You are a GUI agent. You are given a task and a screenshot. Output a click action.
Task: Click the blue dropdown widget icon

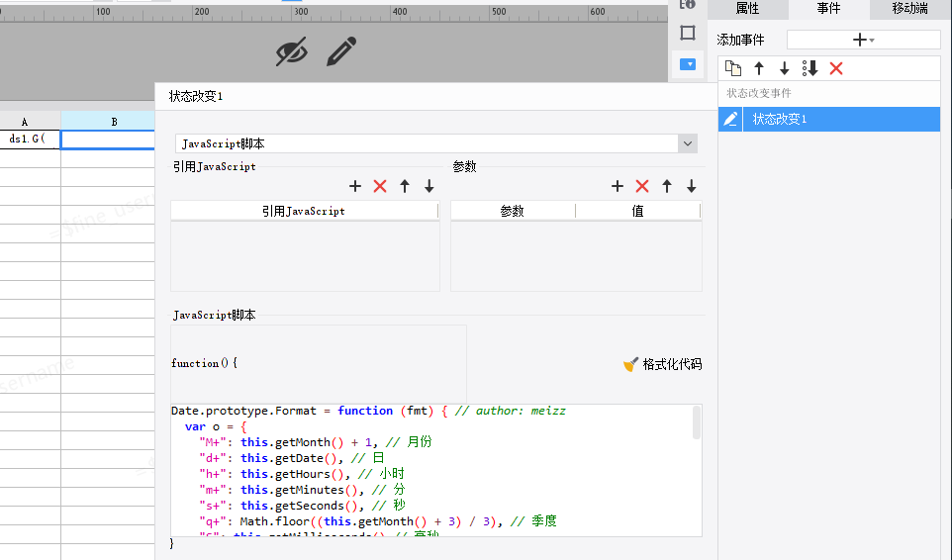pos(688,65)
